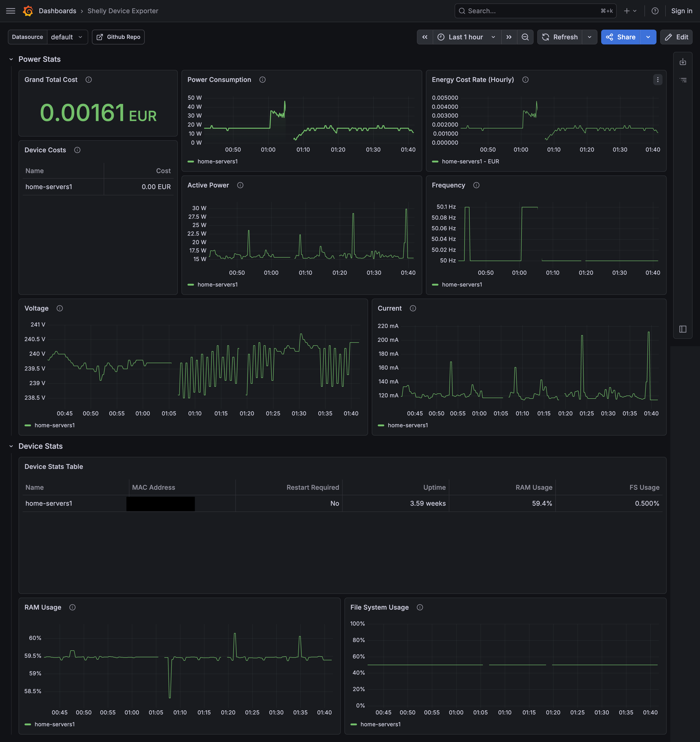Screen dimensions: 700x742
Task: Shift time range backward arrows
Action: point(425,37)
